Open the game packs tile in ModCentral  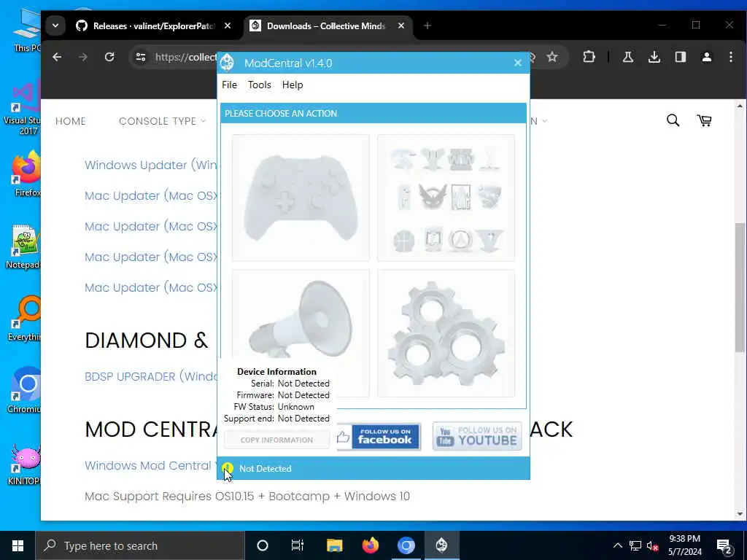[446, 198]
